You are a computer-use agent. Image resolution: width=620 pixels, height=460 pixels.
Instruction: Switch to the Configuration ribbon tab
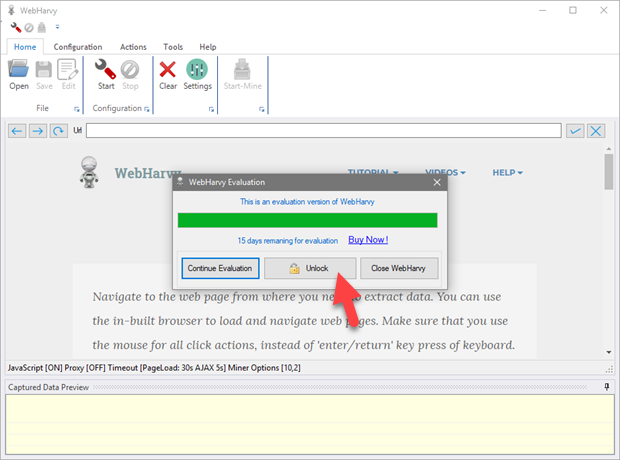78,47
